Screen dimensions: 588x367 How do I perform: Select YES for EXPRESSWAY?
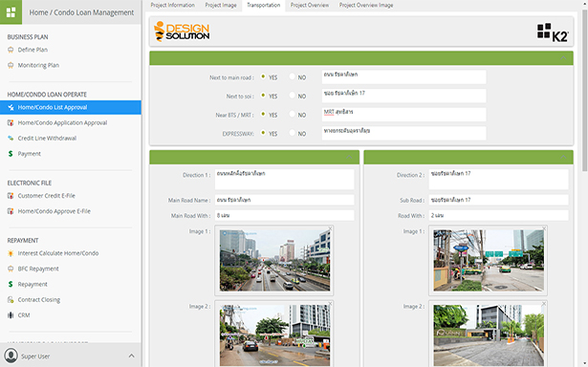[263, 133]
